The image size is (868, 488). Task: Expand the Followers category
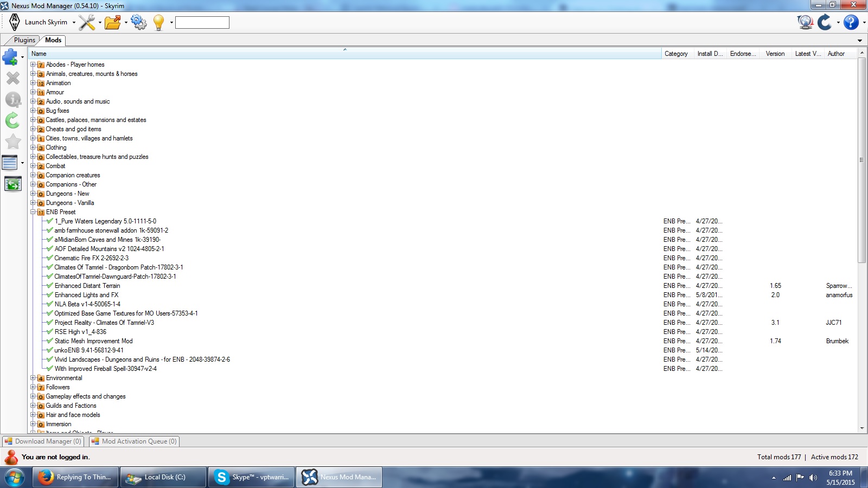click(33, 387)
